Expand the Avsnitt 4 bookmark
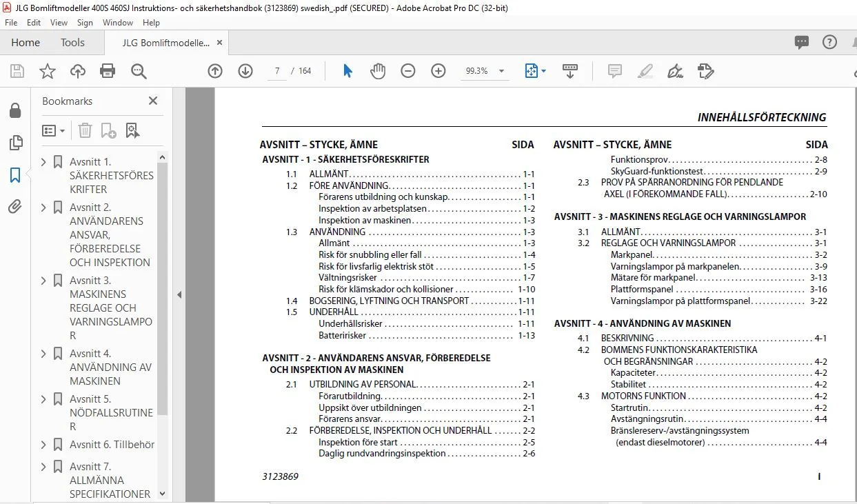 click(44, 354)
